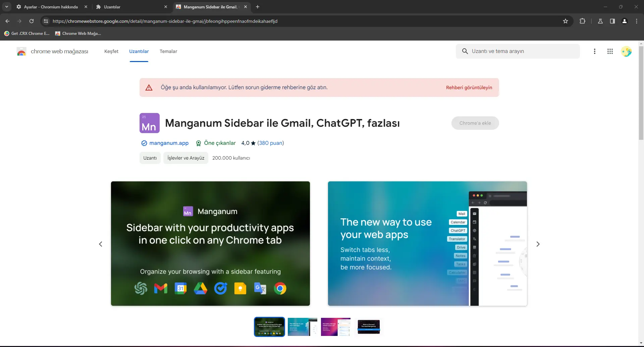Screen dimensions: 644x347
Task: View site information icon in address bar
Action: [x=46, y=21]
